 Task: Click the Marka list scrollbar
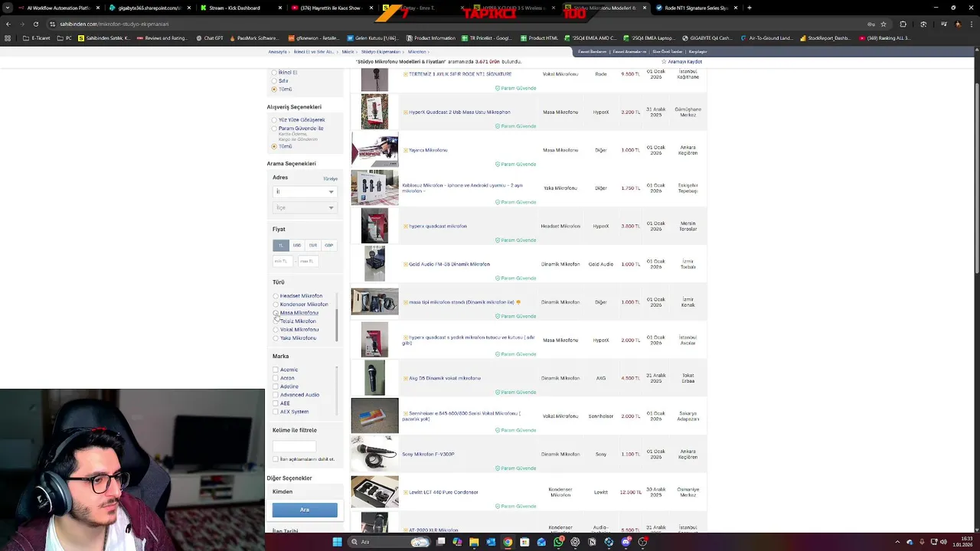coord(336,390)
